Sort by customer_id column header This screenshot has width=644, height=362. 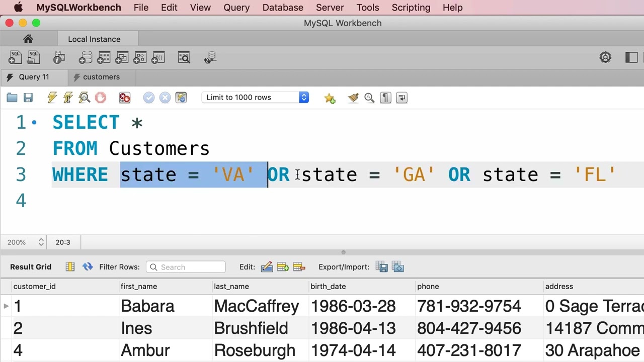(65, 287)
